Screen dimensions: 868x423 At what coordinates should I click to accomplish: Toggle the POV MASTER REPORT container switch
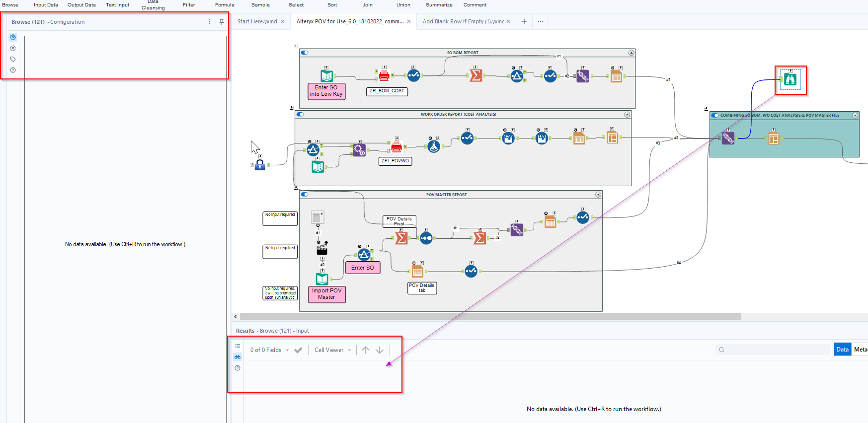305,195
